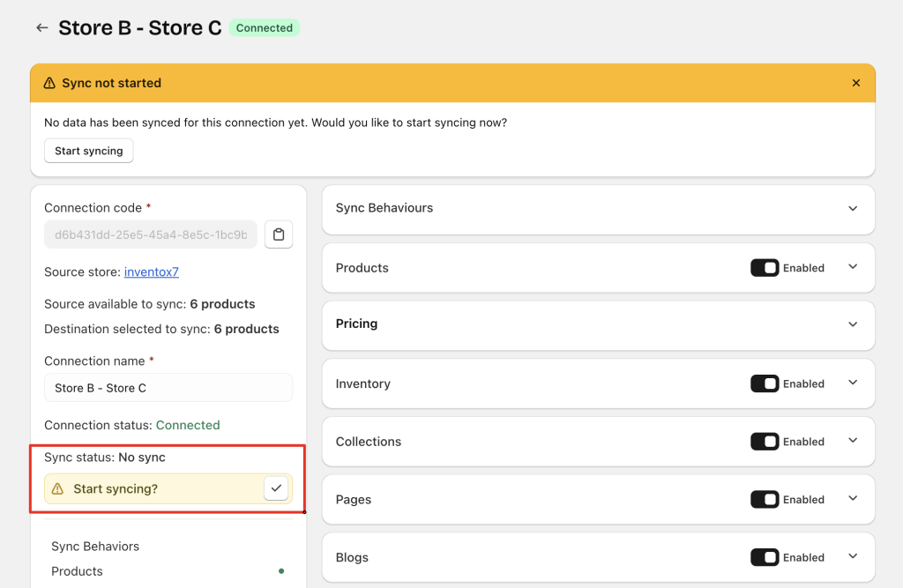The height and width of the screenshot is (588, 903).
Task: Click the Start syncing button
Action: tap(89, 151)
